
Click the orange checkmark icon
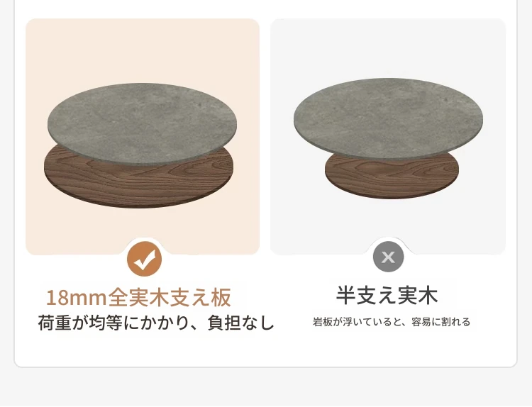pyautogui.click(x=144, y=259)
